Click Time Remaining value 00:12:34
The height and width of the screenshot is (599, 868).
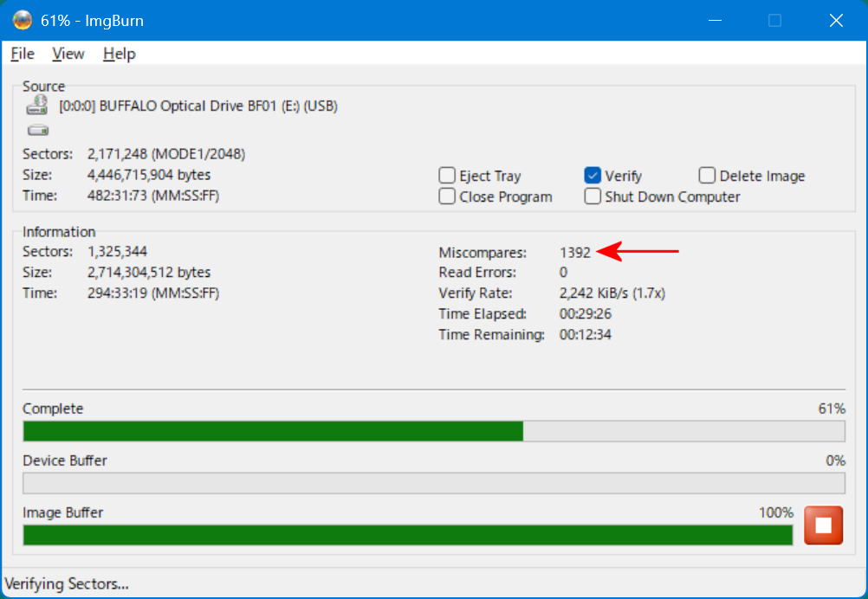click(585, 335)
